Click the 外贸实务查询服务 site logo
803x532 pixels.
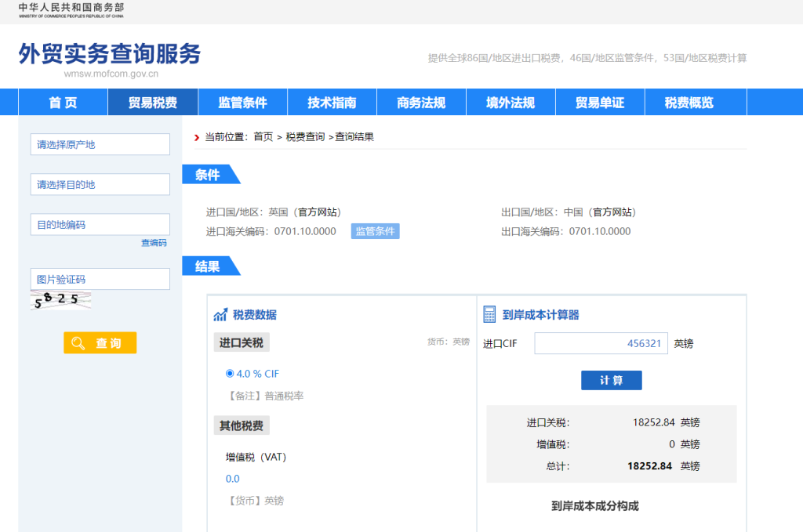coord(110,54)
